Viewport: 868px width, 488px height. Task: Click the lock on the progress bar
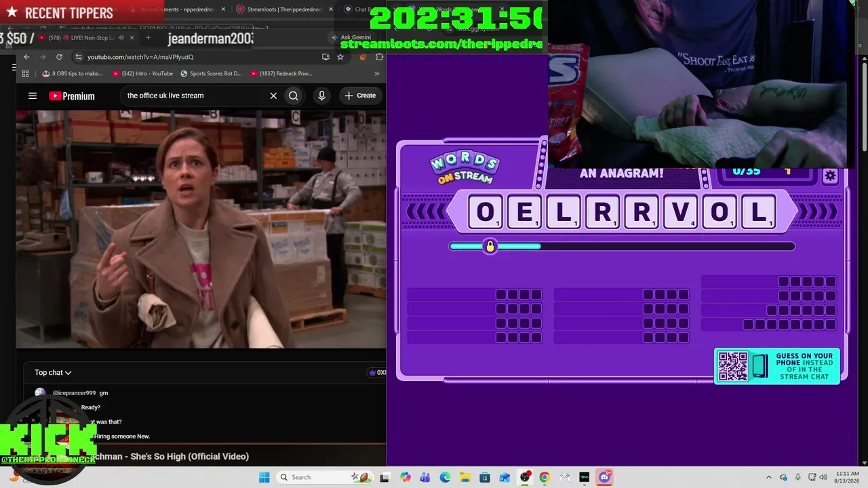[490, 246]
